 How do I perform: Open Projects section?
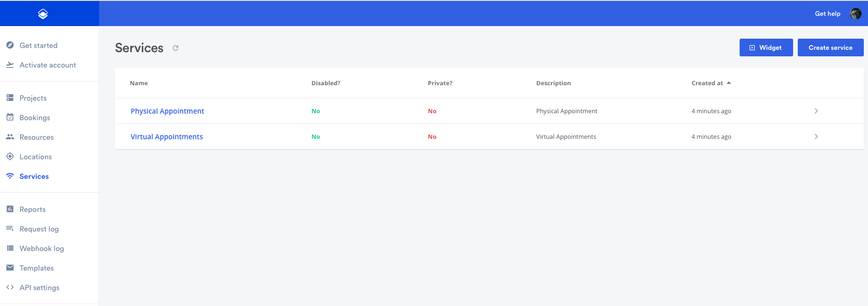click(33, 98)
